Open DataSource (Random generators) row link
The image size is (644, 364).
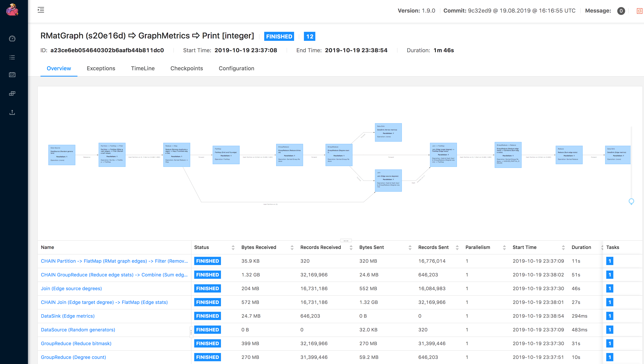[78, 330]
